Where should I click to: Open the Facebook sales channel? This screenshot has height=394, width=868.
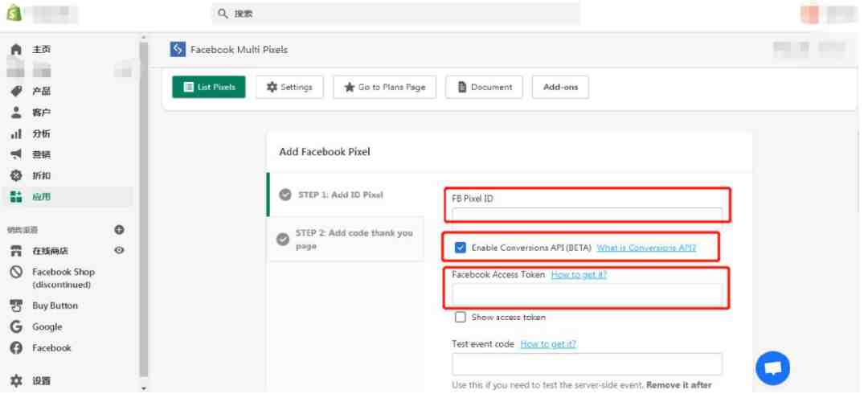tap(51, 348)
